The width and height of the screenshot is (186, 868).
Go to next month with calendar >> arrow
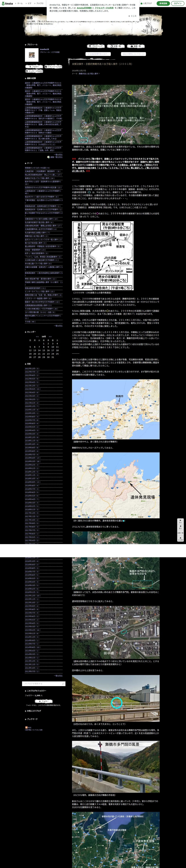[50, 336]
